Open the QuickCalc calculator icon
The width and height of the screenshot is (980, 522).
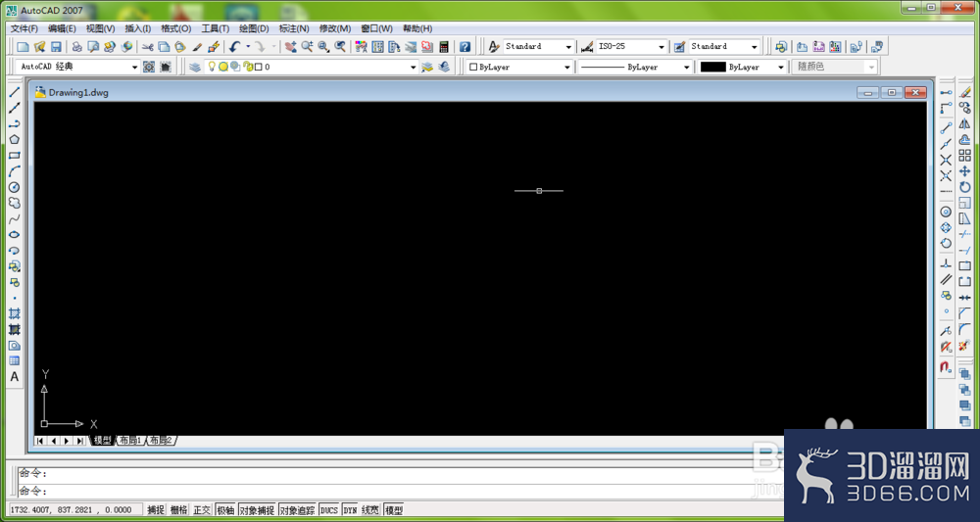pyautogui.click(x=444, y=47)
